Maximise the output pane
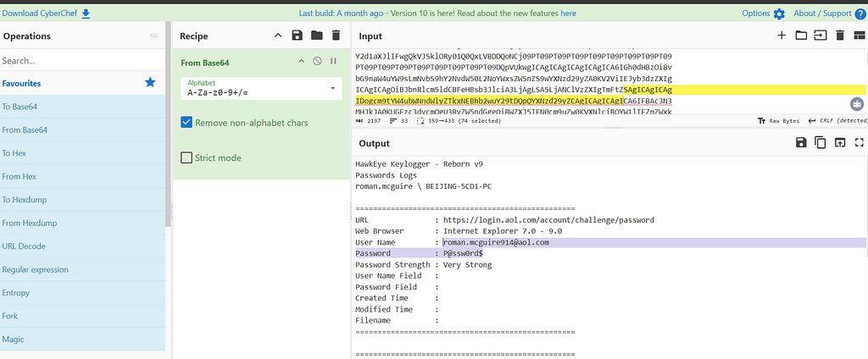 pos(860,143)
